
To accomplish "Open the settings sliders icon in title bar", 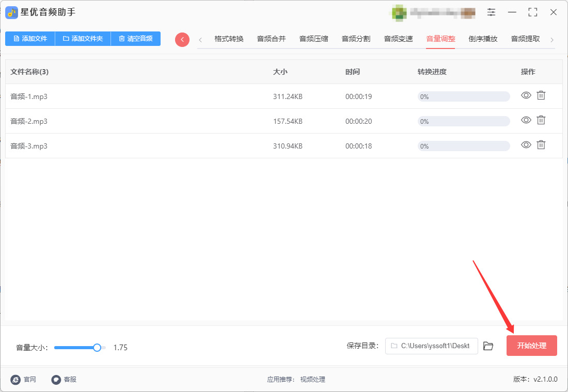I will (x=491, y=12).
